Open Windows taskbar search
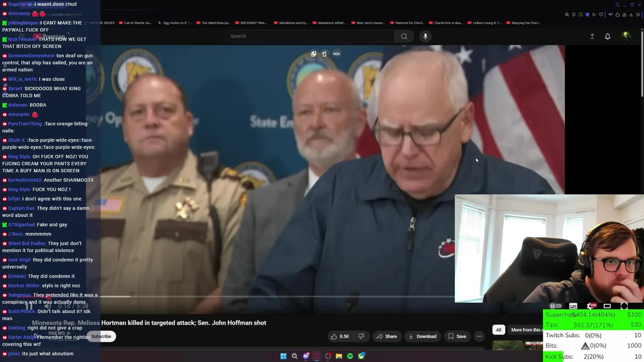 294,356
